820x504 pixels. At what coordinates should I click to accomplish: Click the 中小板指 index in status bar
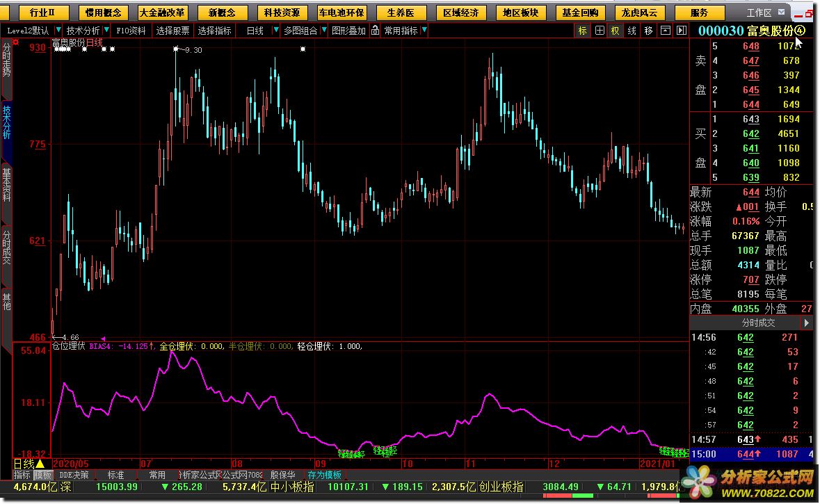[292, 487]
